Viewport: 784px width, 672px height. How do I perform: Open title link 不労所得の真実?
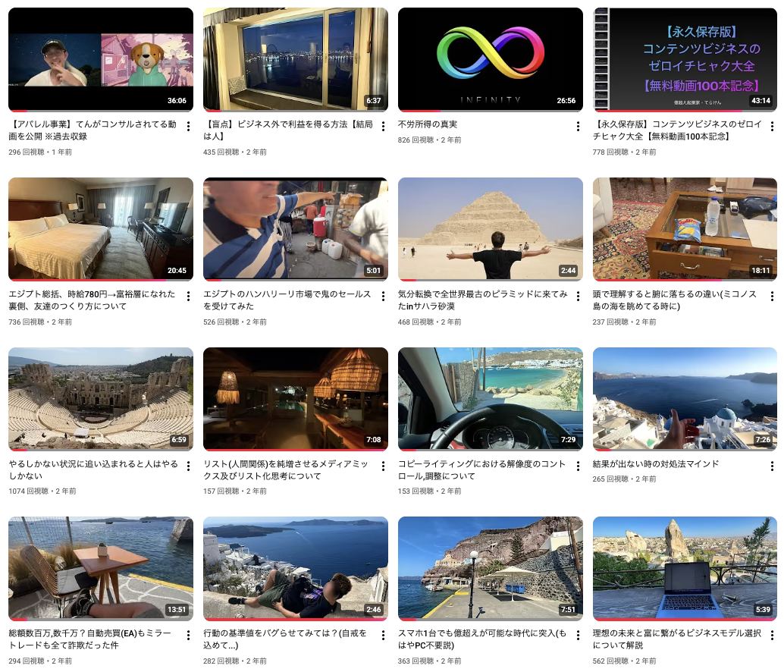[428, 124]
